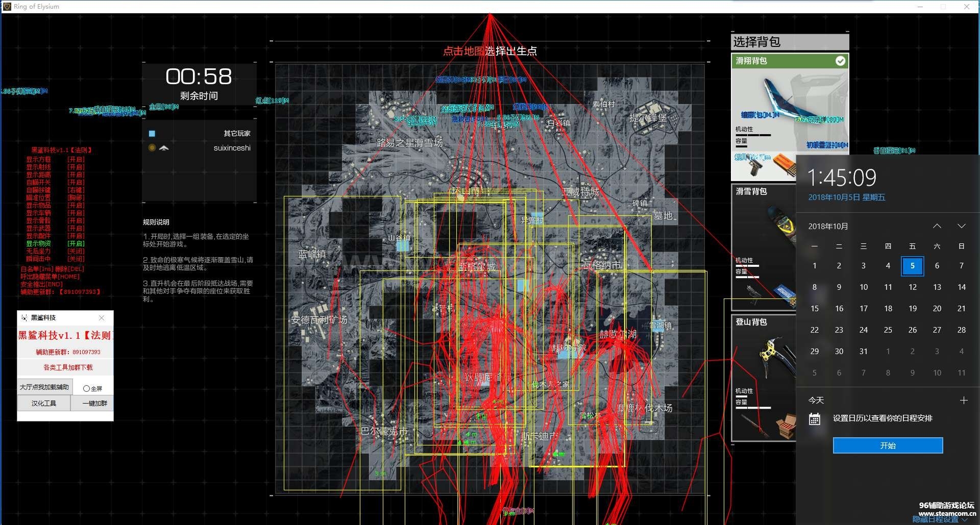The height and width of the screenshot is (525, 980).
Task: Go to previous month with up chevron
Action: [x=937, y=226]
